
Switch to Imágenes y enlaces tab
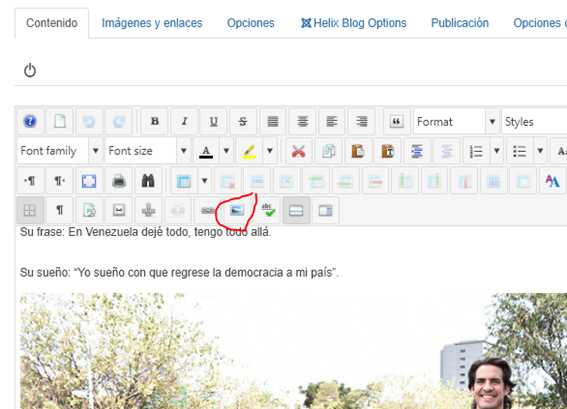[152, 23]
